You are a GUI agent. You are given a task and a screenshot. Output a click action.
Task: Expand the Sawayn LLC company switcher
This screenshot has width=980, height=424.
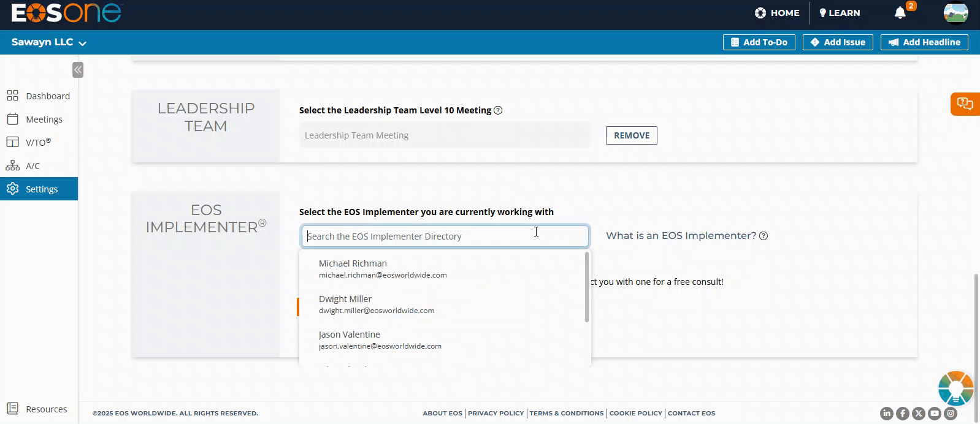point(49,42)
